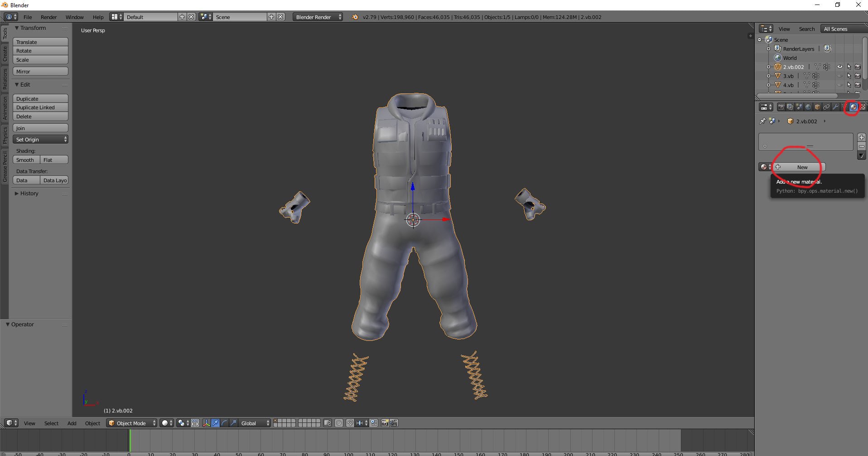Toggle render camera icon for 3.vb
Viewport: 868px width, 456px height.
pyautogui.click(x=858, y=76)
